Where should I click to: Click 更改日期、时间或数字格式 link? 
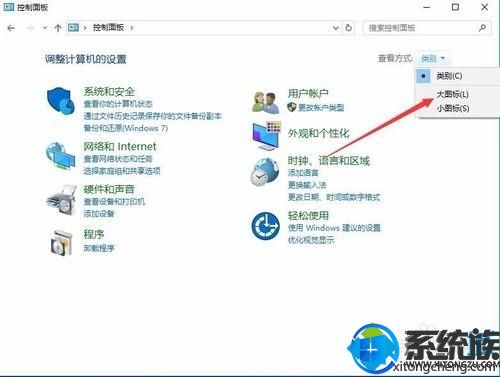pyautogui.click(x=334, y=197)
